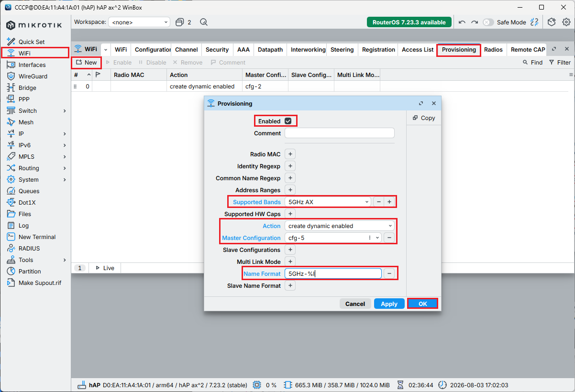Click the open windows icon showing 2
Viewport: 575px width, 392px height.
(x=183, y=22)
